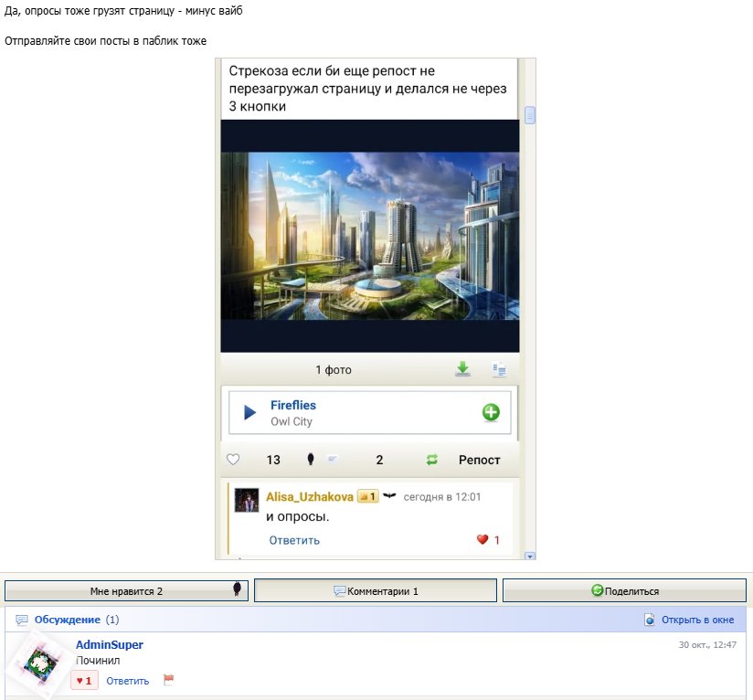Screen dimensions: 753x700
Task: Reply to AdminSuper's Починил comment
Action: (127, 681)
